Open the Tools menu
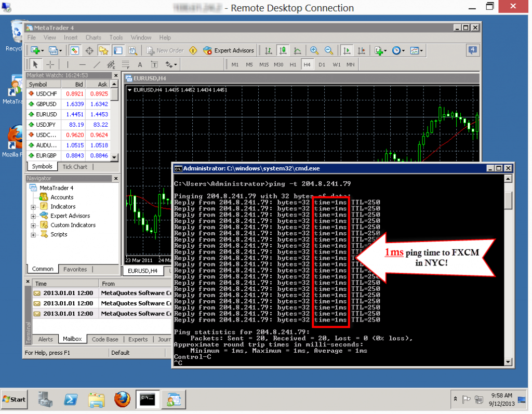532x414 pixels. 116,37
